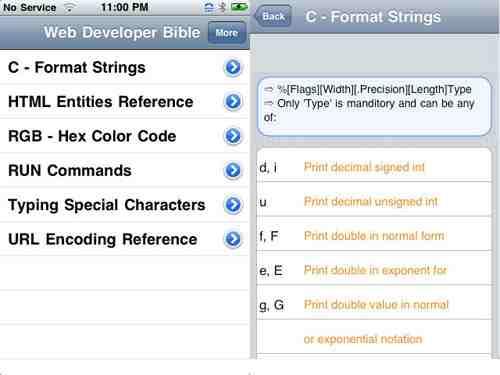Viewport: 500px width, 375px height.
Task: Tap URL Encoding Reference arrow icon
Action: point(233,239)
